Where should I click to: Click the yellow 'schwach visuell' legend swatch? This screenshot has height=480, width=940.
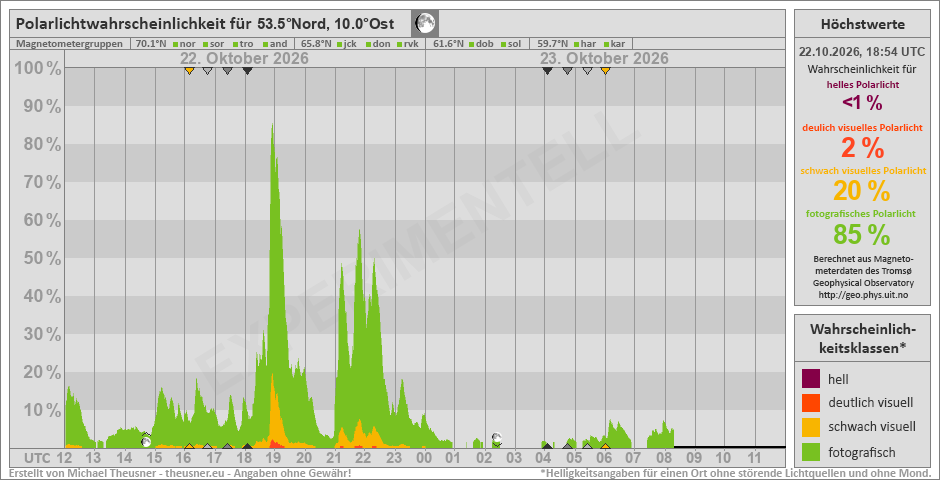[811, 427]
